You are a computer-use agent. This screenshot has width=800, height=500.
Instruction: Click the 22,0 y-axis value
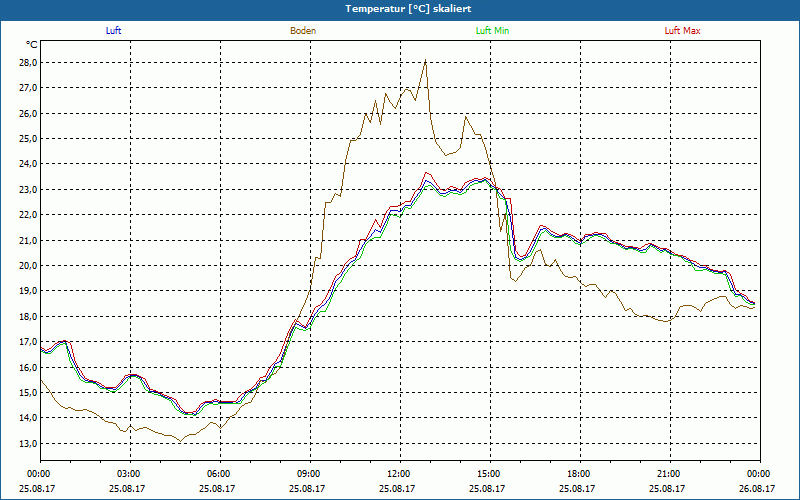click(x=29, y=215)
